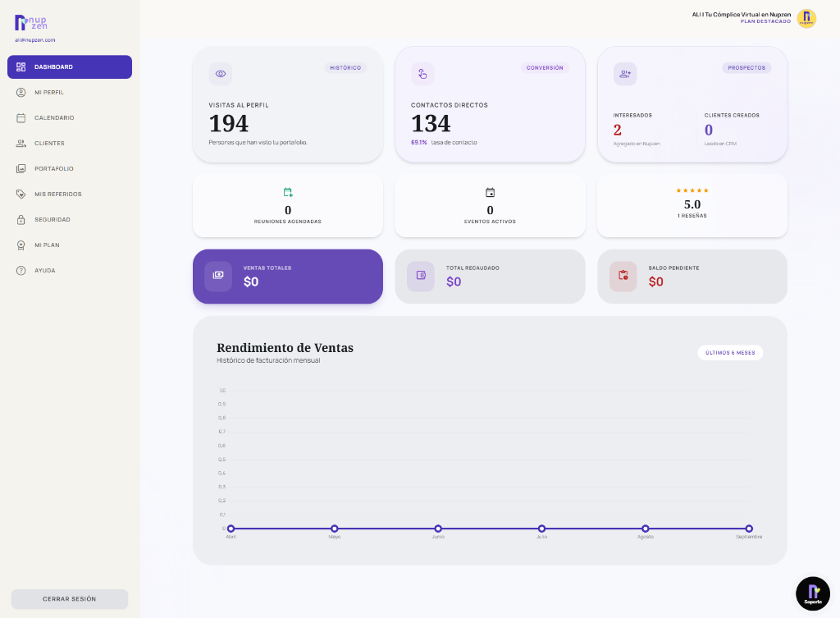Click the Eventos Activos label
The height and width of the screenshot is (618, 840).
pos(490,222)
